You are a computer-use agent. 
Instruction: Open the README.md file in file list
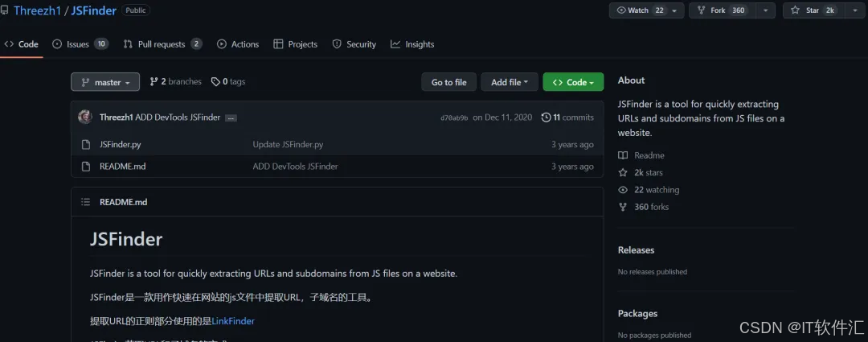coord(122,167)
